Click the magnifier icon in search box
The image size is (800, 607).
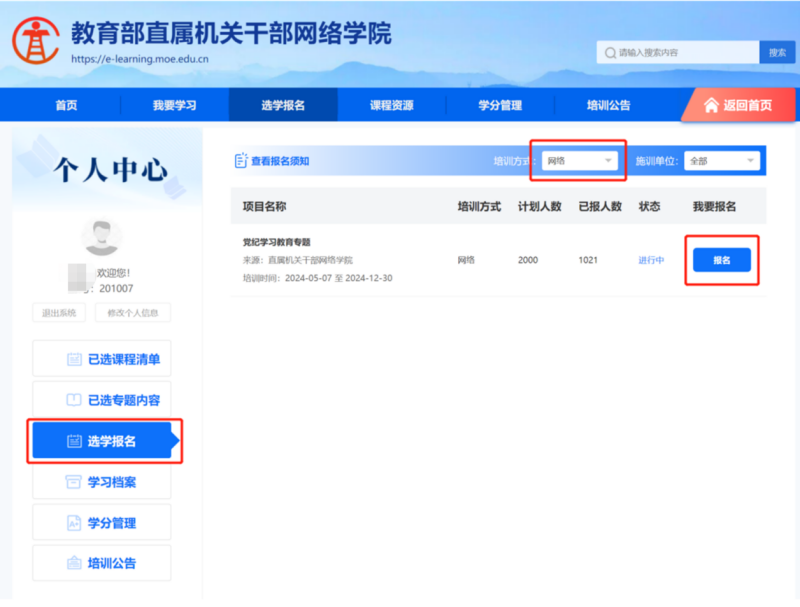(x=610, y=52)
